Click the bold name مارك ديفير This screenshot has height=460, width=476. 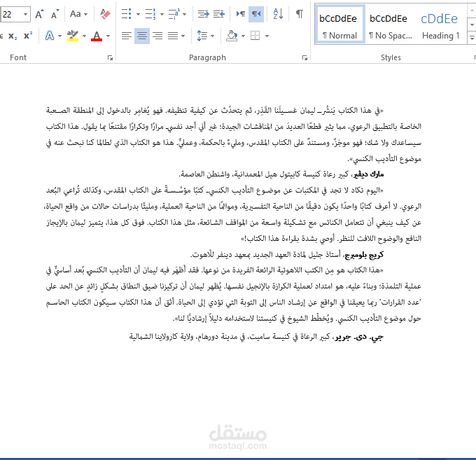(368, 174)
